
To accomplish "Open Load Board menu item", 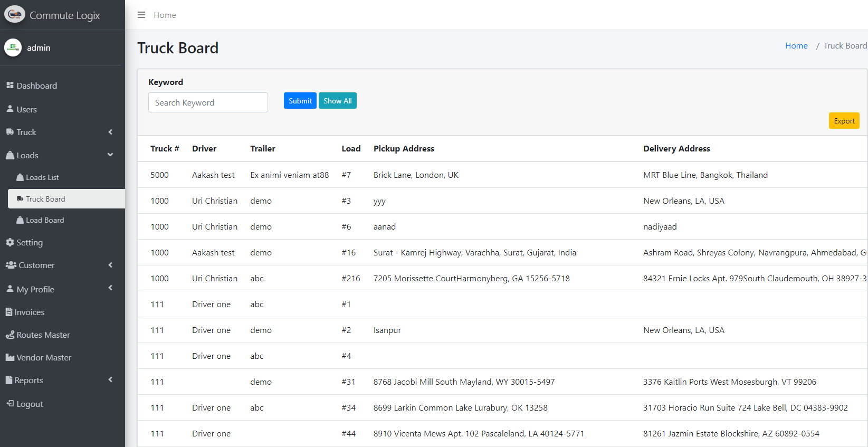I will pyautogui.click(x=45, y=220).
